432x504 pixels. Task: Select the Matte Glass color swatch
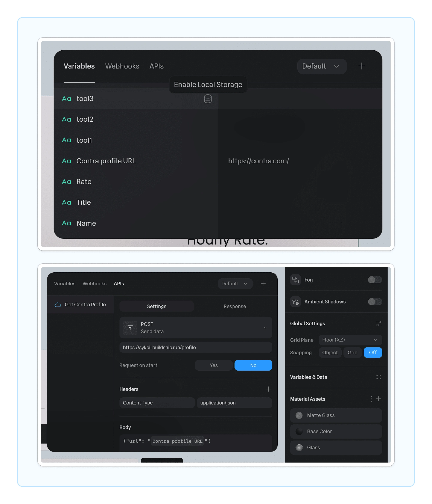tap(298, 415)
